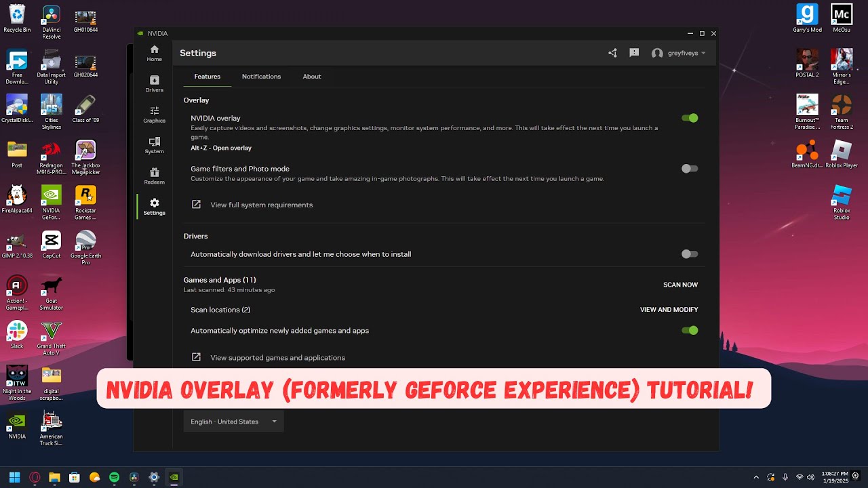The height and width of the screenshot is (488, 868).
Task: Switch to the About tab
Action: 311,77
